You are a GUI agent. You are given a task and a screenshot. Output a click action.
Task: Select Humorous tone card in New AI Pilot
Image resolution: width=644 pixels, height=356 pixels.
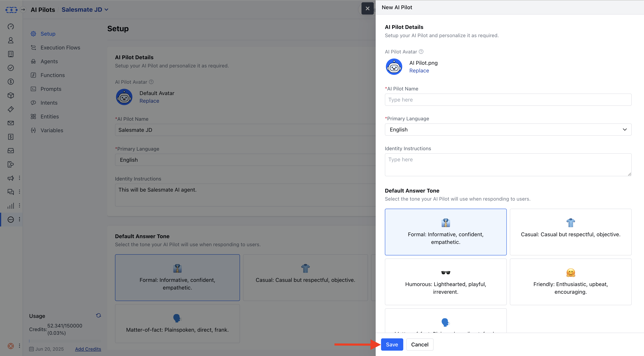pos(445,282)
